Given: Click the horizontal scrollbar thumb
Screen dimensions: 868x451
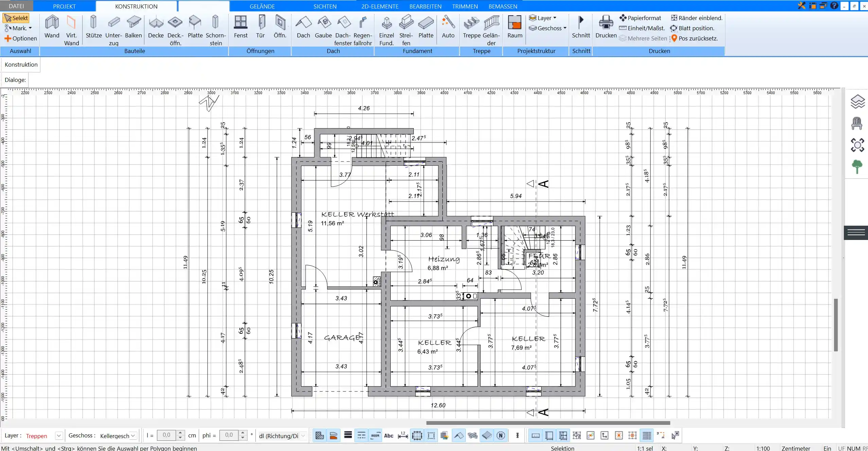Looking at the screenshot, I should coord(548,423).
